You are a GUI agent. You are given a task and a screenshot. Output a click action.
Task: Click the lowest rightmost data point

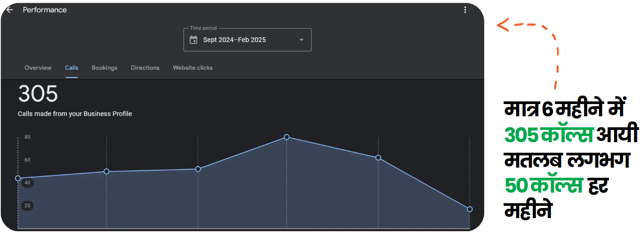[x=470, y=209]
